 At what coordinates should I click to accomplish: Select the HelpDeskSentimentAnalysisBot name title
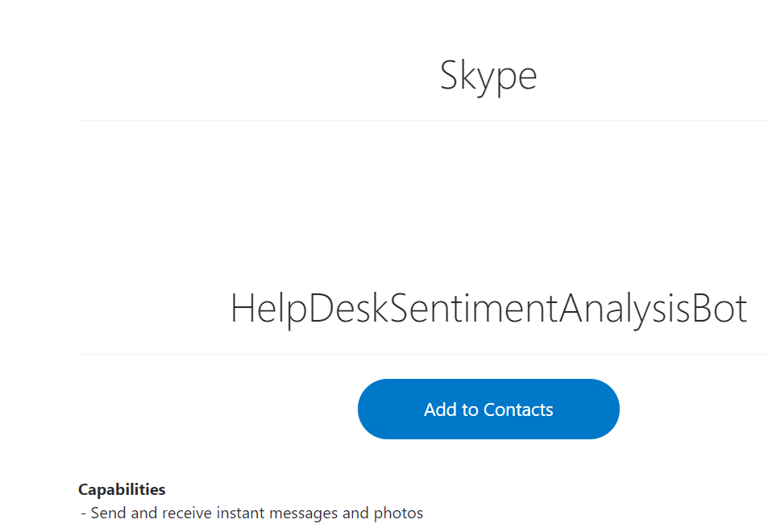pyautogui.click(x=488, y=310)
